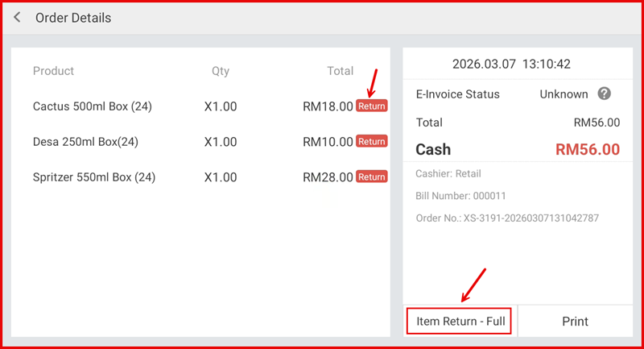This screenshot has width=644, height=349.
Task: Click the order date and time stamp
Action: point(511,64)
